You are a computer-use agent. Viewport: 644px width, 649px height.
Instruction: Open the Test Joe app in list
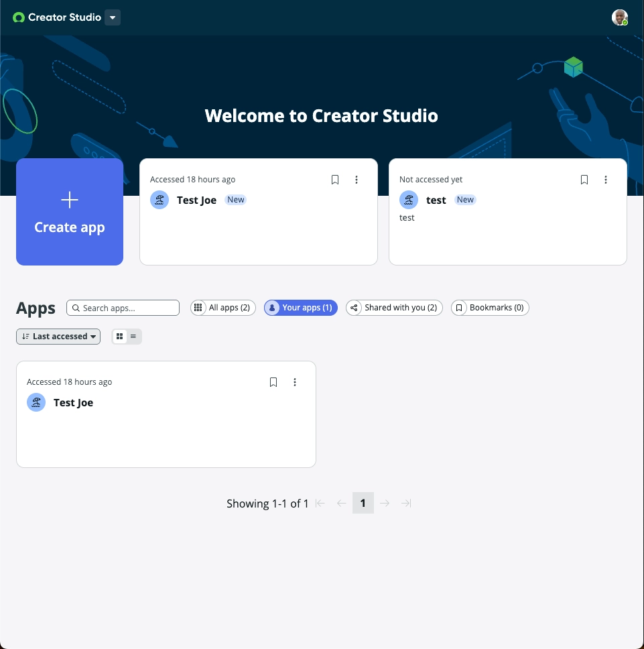[73, 403]
